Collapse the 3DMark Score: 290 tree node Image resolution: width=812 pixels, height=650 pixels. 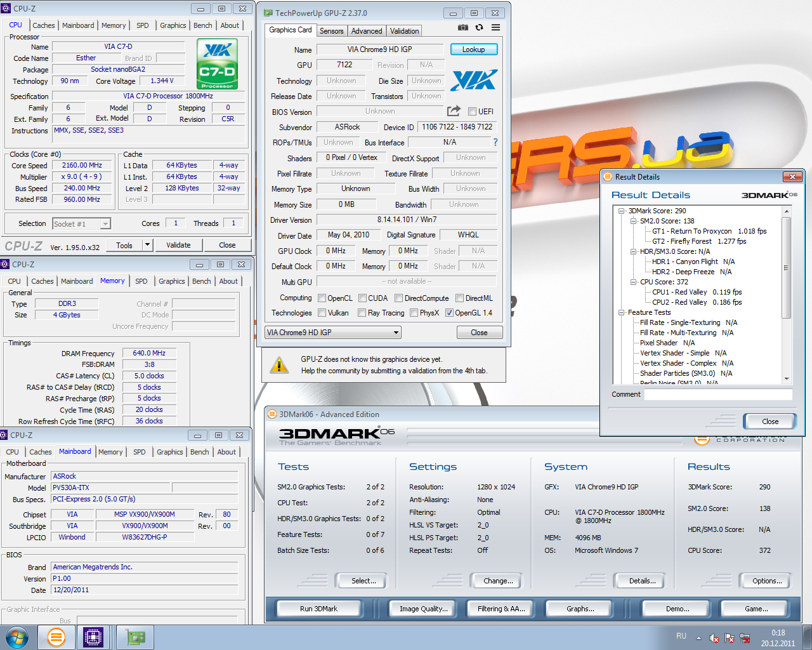(622, 211)
